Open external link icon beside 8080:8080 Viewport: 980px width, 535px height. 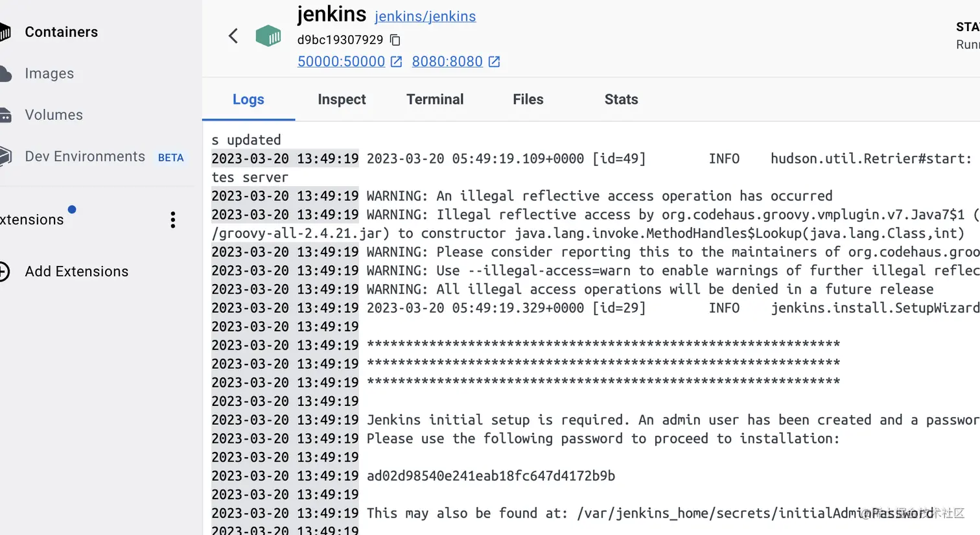tap(494, 62)
